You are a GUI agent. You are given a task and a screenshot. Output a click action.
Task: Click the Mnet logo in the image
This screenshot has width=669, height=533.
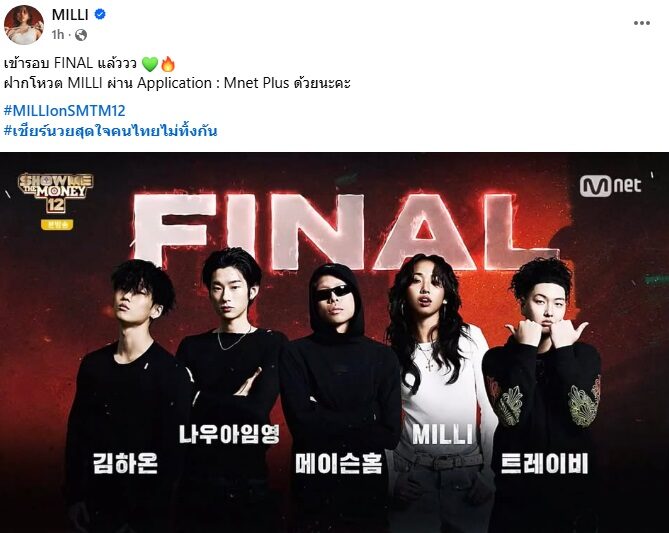(610, 186)
